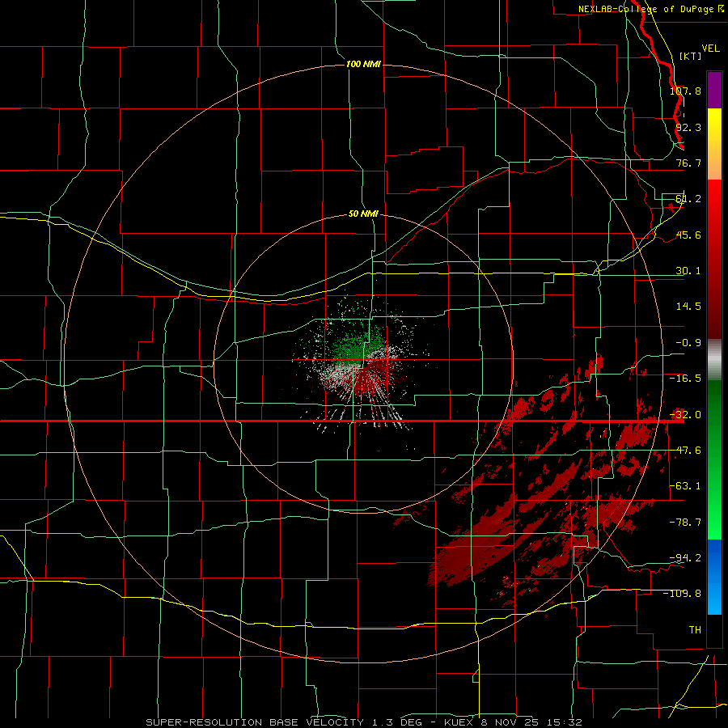Image resolution: width=728 pixels, height=728 pixels.
Task: Click the 30.1 scale value
Action: point(688,270)
